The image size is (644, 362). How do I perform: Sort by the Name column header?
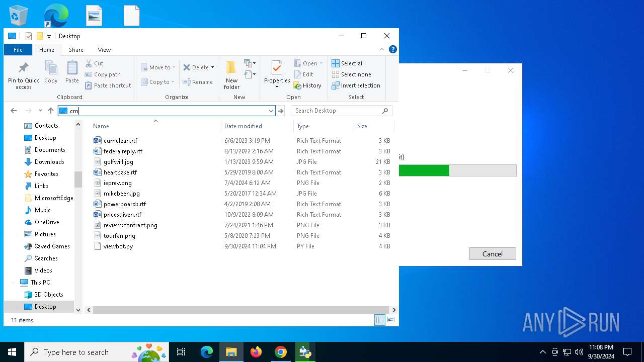(x=155, y=126)
